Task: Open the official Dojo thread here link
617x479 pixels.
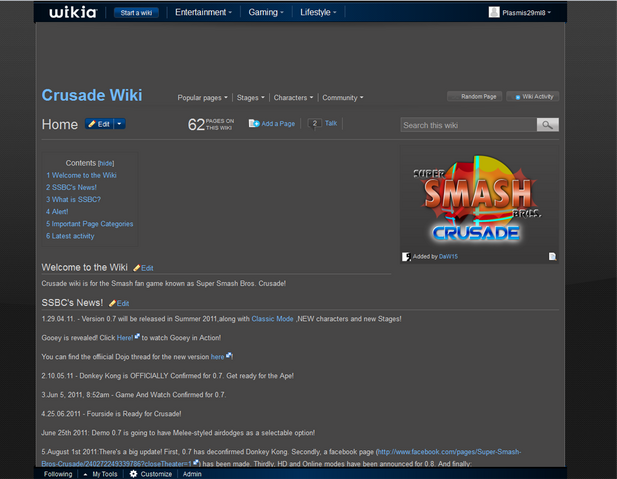Action: 220,357
